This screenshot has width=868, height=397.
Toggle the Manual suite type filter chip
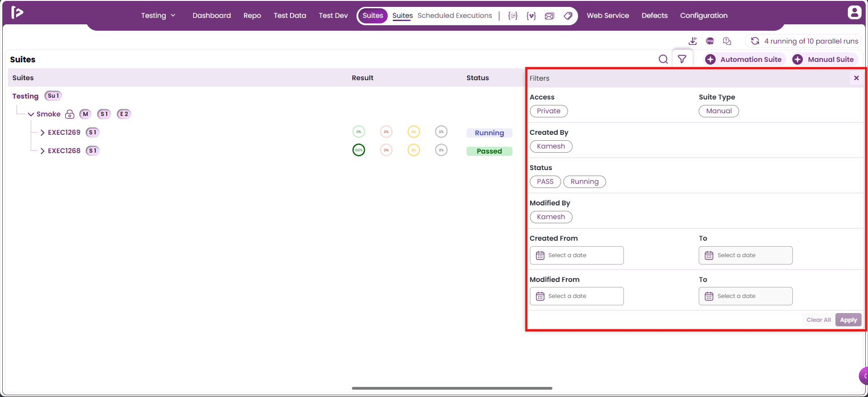(719, 111)
